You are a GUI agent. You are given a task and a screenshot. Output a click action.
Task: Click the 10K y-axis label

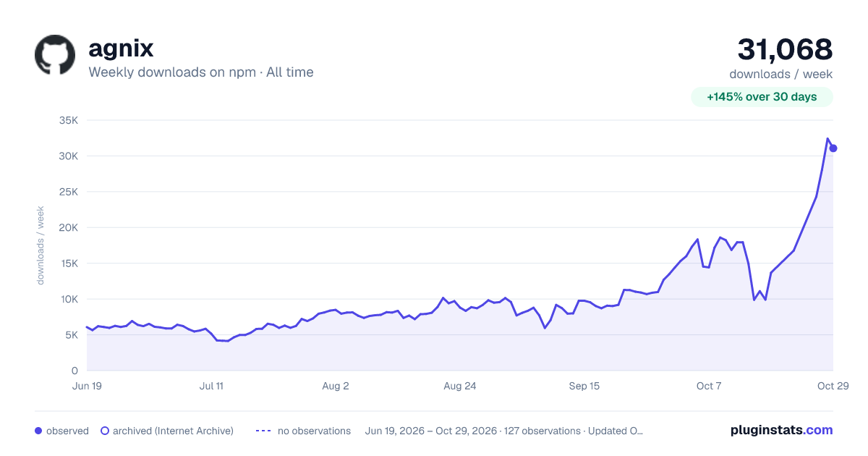pos(68,300)
